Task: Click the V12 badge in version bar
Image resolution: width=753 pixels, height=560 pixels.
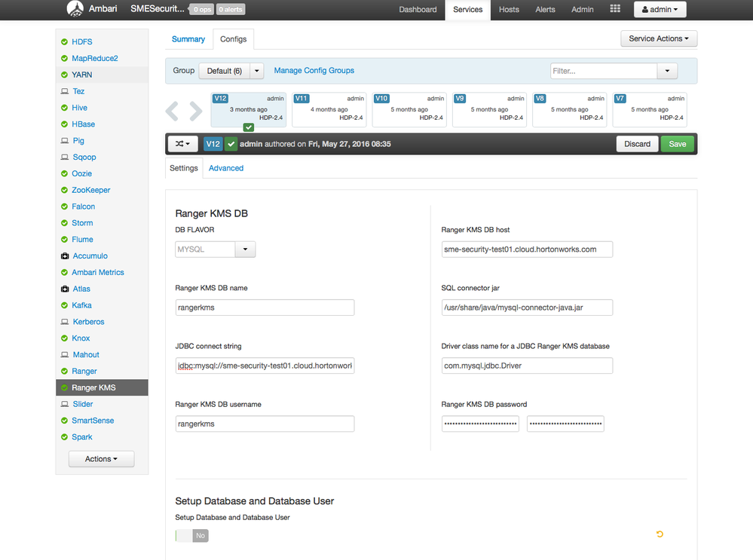Action: [x=213, y=144]
